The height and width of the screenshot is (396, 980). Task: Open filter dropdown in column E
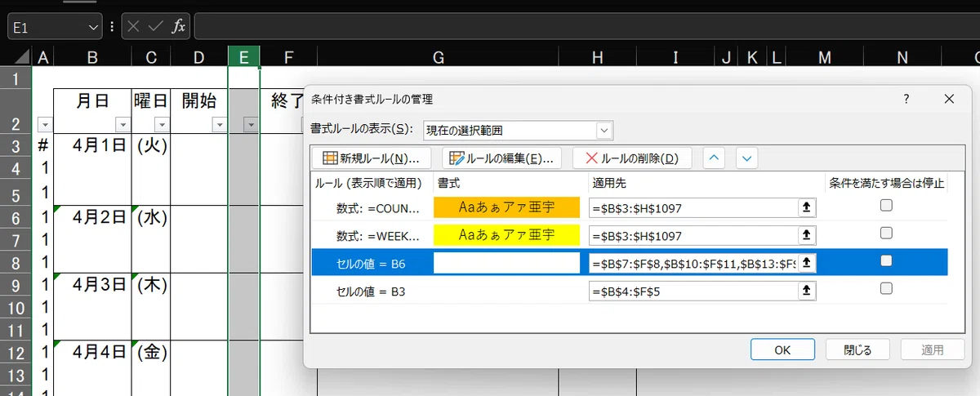[251, 125]
